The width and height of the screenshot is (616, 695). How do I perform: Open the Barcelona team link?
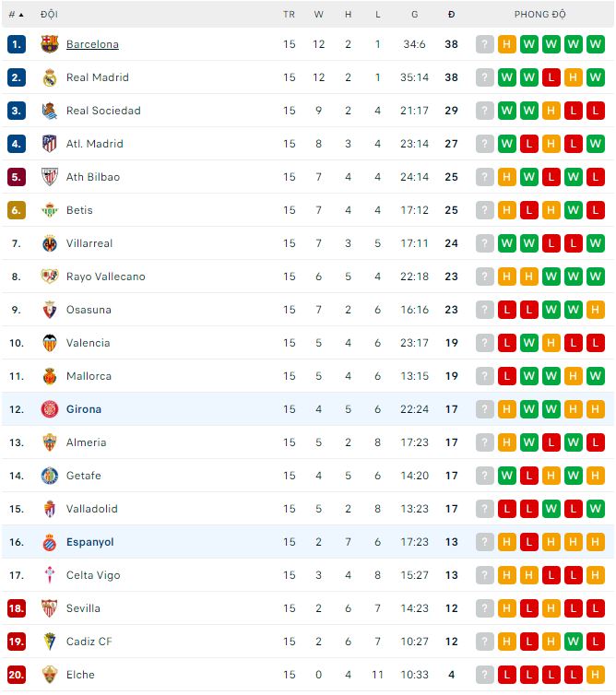click(x=92, y=44)
